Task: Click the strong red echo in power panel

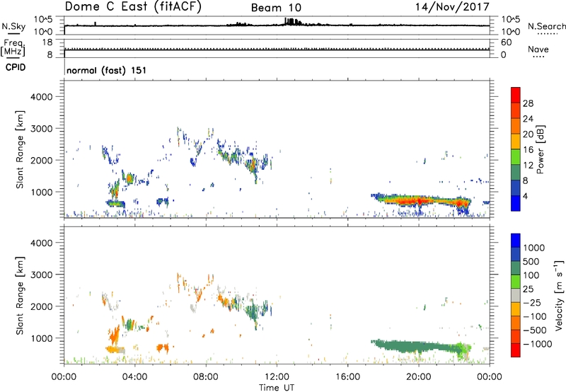Action: [419, 200]
